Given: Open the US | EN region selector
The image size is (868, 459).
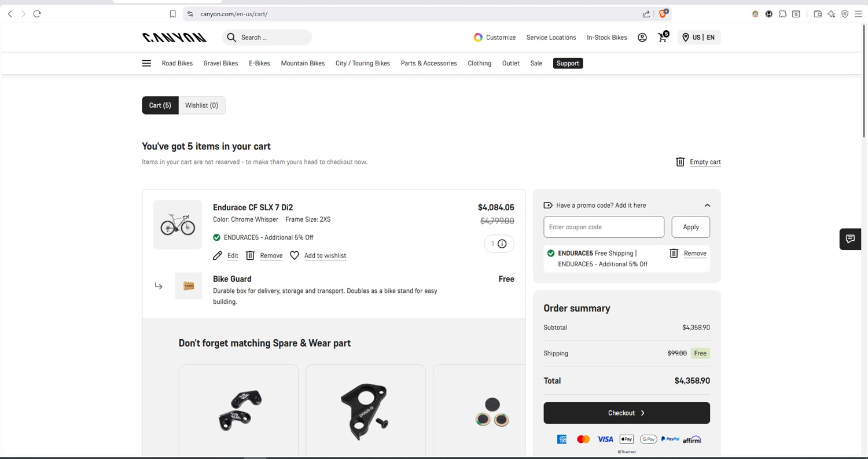Looking at the screenshot, I should 699,38.
